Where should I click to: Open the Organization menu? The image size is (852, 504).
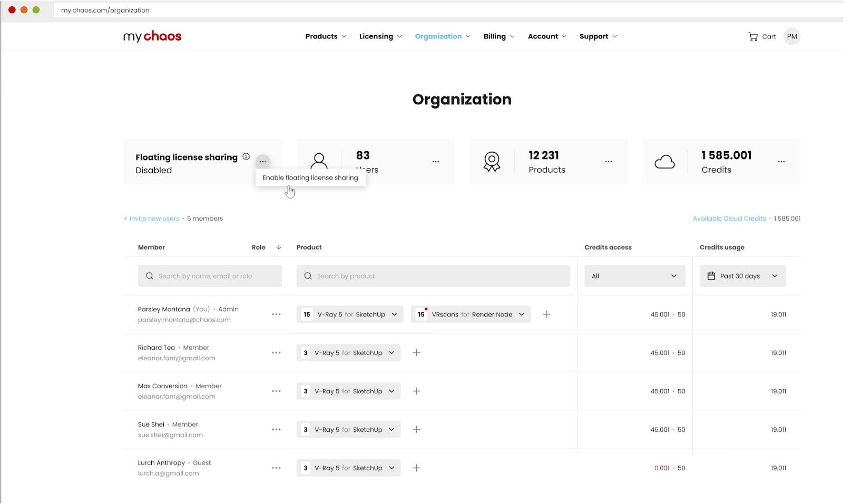[x=443, y=36]
